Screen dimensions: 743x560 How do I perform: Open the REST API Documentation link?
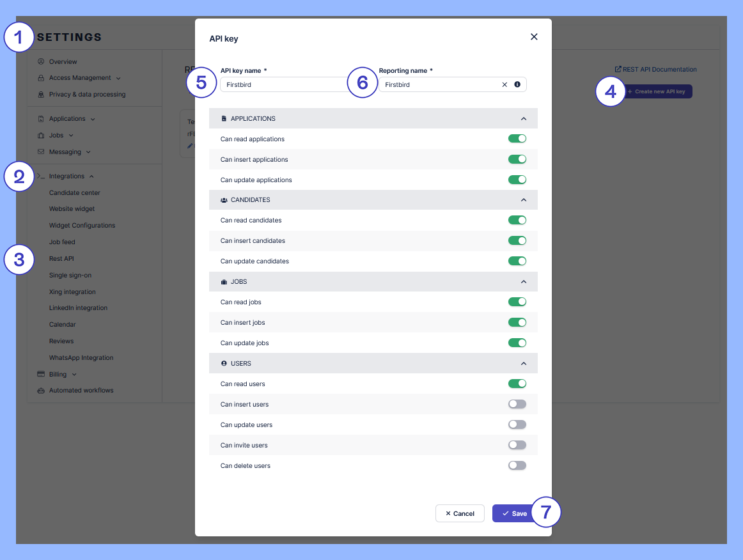coord(655,70)
